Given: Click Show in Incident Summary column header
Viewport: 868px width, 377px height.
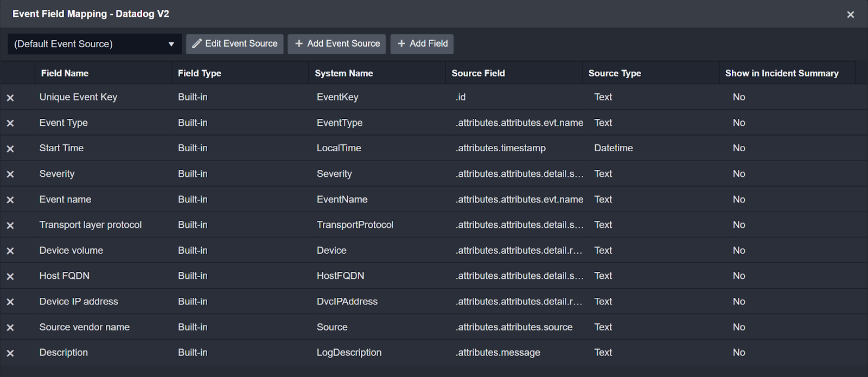Looking at the screenshot, I should click(781, 73).
